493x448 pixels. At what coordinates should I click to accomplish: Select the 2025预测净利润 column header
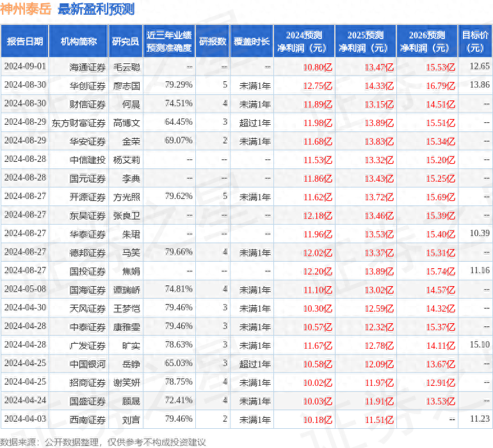366,41
